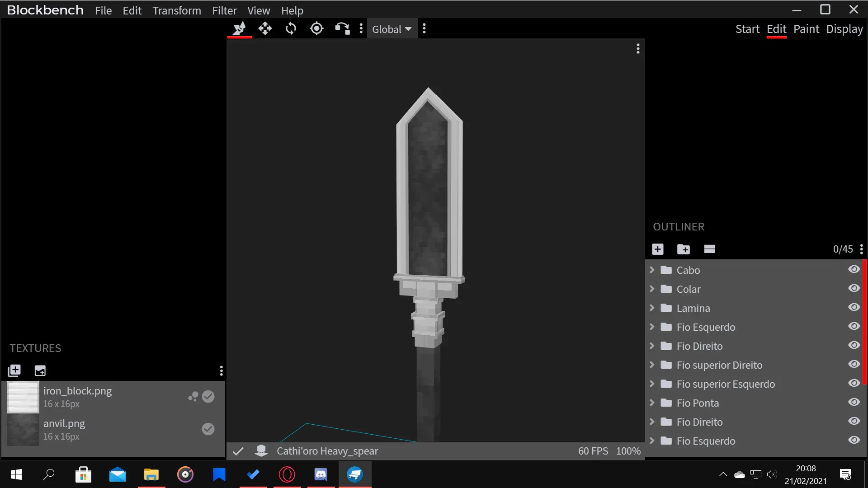Go to the Start tab
The image size is (868, 488).
tap(747, 29)
